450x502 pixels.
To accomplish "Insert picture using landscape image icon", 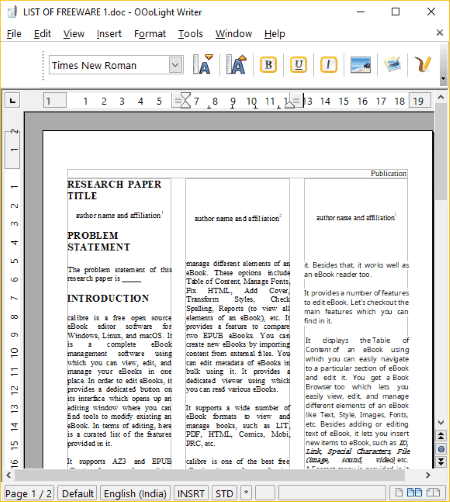I will click(x=360, y=65).
